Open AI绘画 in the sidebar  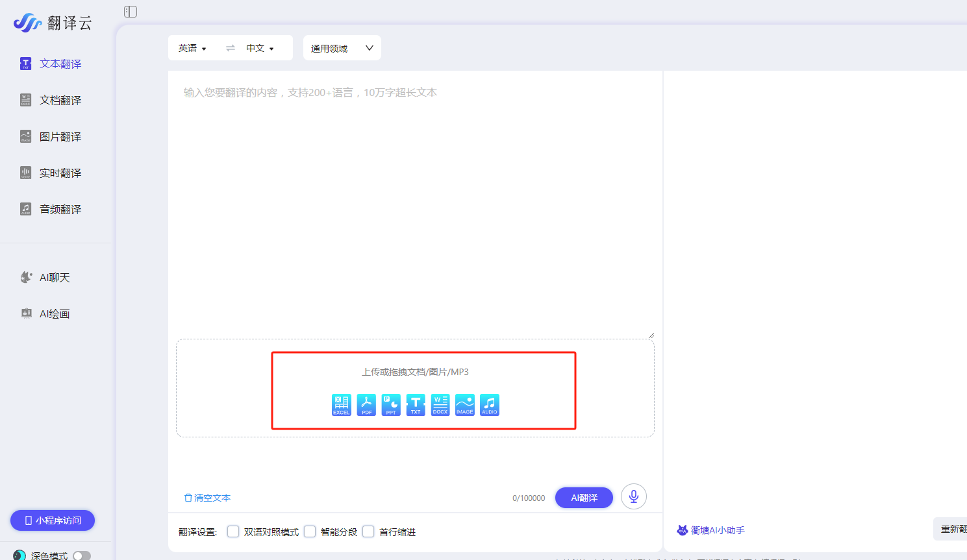[45, 313]
